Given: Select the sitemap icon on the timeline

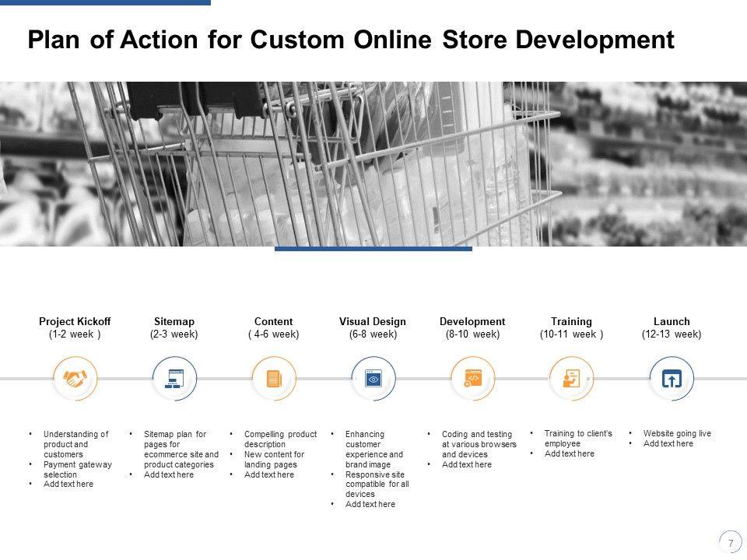Looking at the screenshot, I should click(174, 379).
